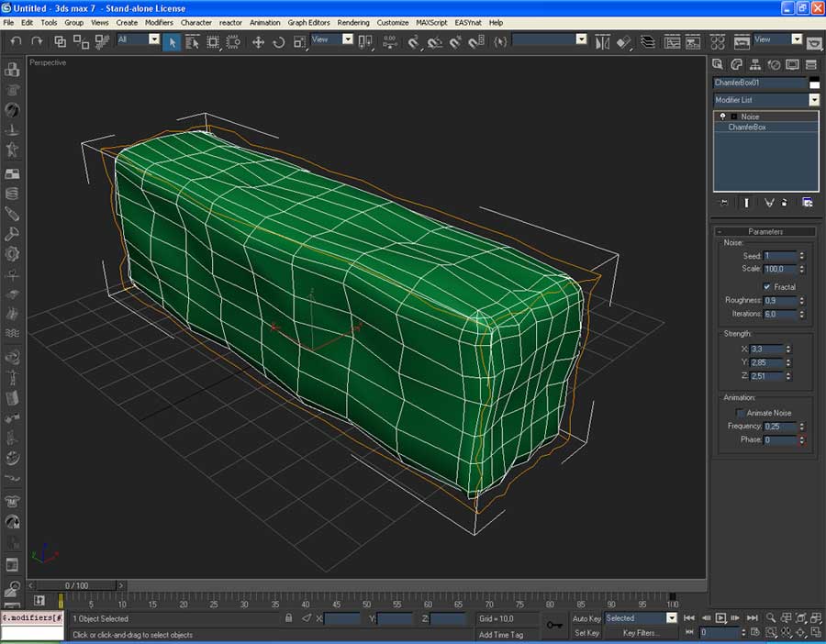Image resolution: width=826 pixels, height=644 pixels.
Task: Toggle the Angle Snap icon
Action: point(435,42)
